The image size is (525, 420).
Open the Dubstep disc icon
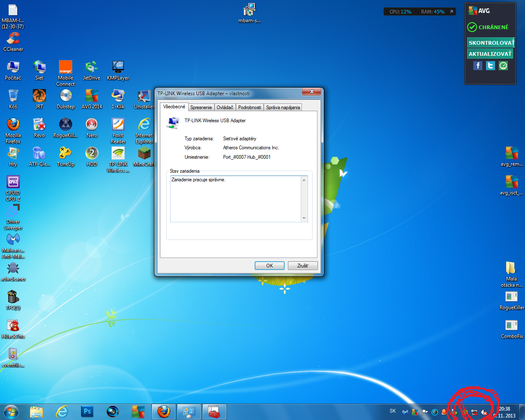66,99
